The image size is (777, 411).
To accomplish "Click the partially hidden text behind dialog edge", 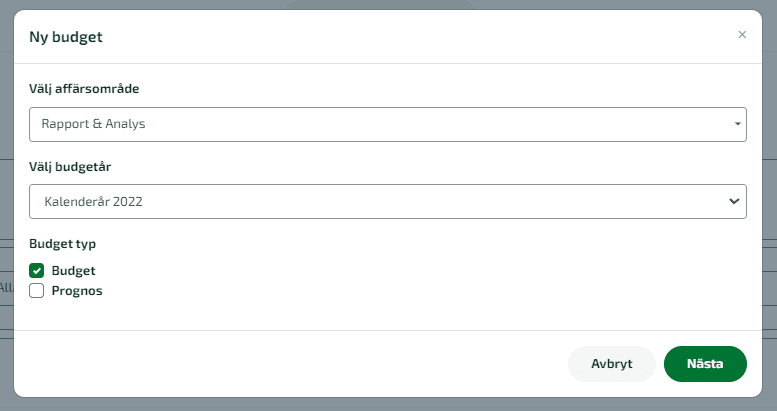I will pos(6,288).
